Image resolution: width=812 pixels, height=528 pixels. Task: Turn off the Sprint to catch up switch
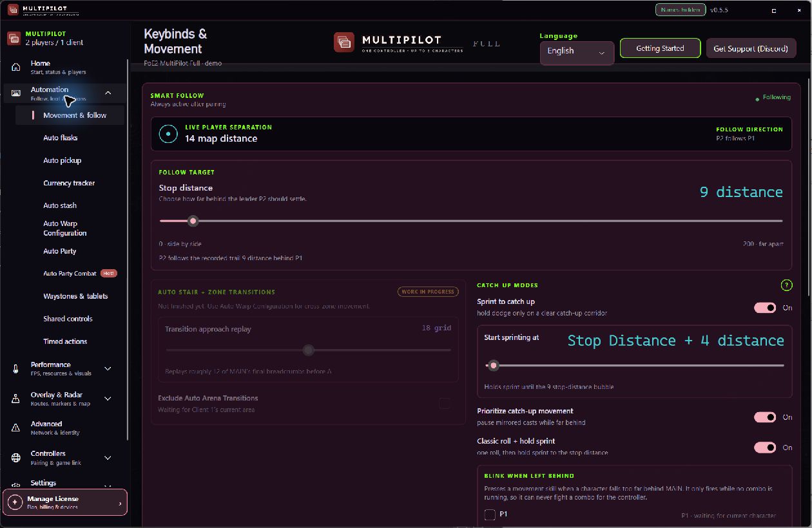tap(765, 308)
